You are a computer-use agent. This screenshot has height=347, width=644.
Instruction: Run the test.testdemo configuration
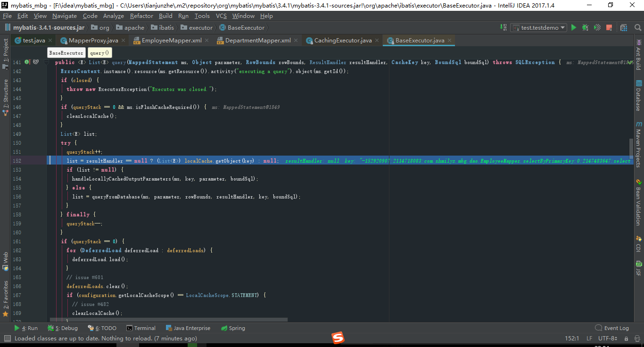tap(574, 27)
